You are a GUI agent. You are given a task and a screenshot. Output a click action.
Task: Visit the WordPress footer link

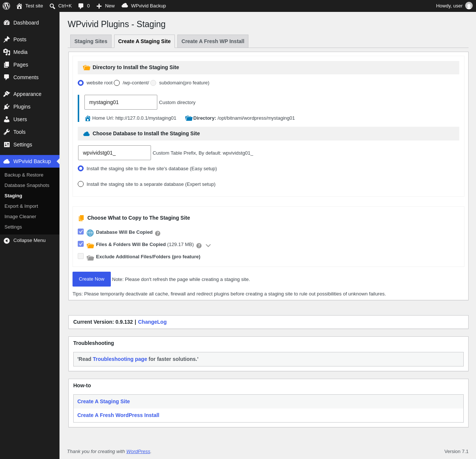tap(138, 452)
